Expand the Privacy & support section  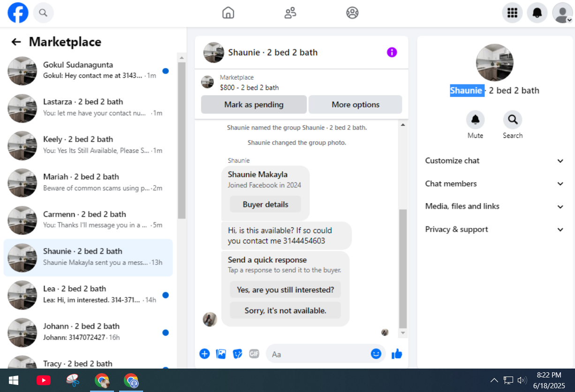494,229
